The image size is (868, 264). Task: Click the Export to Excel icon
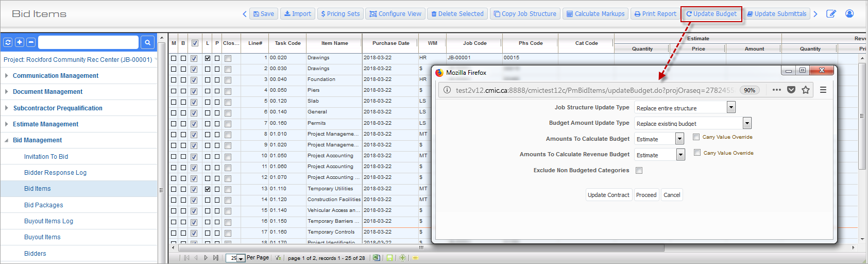coord(376,258)
